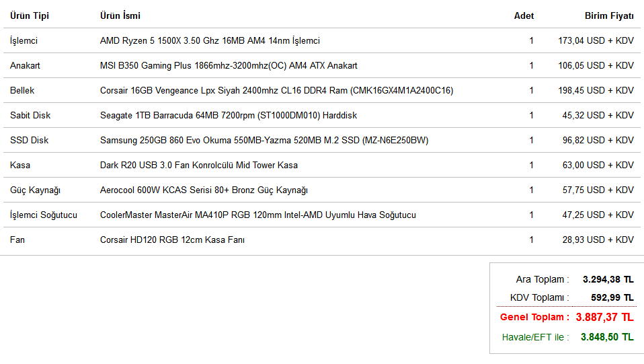Click the red Genel Toplam label
The height and width of the screenshot is (364, 644).
click(x=534, y=317)
